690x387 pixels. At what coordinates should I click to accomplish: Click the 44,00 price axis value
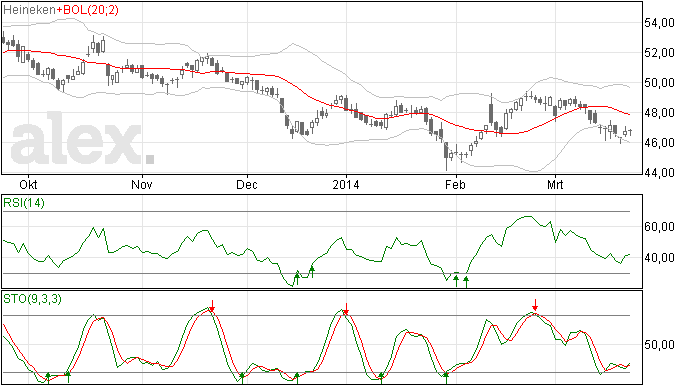click(659, 172)
